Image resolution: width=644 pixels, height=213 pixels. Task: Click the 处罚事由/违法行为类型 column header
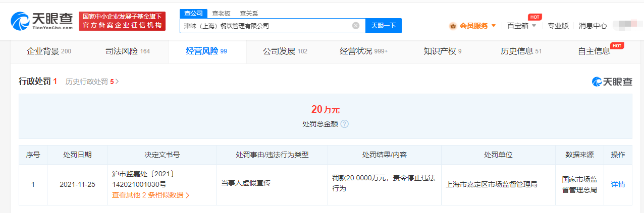(272, 155)
